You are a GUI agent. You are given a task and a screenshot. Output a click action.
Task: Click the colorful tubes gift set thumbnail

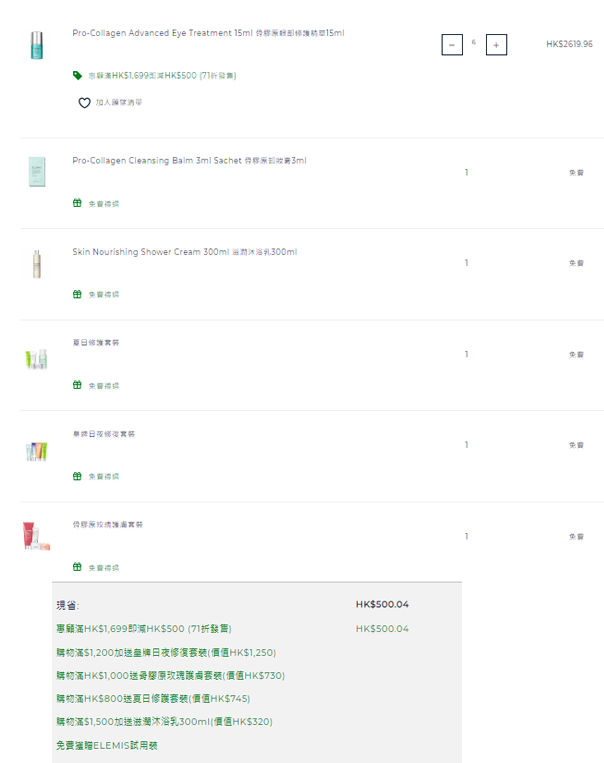[37, 451]
